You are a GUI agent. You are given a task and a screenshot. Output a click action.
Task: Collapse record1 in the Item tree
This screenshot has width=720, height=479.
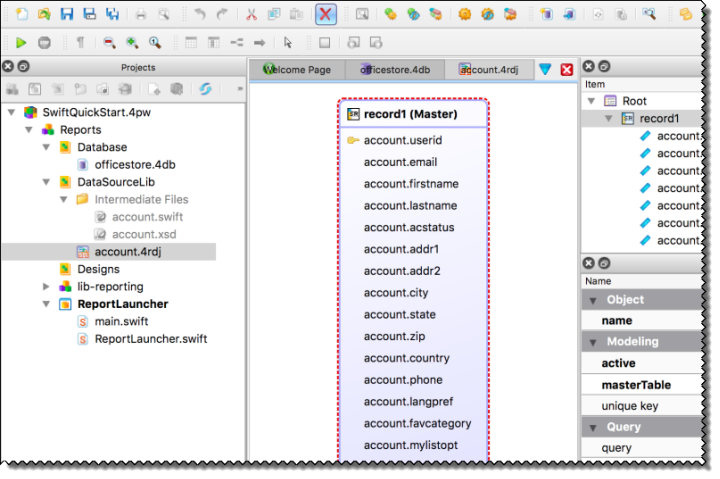[x=609, y=118]
